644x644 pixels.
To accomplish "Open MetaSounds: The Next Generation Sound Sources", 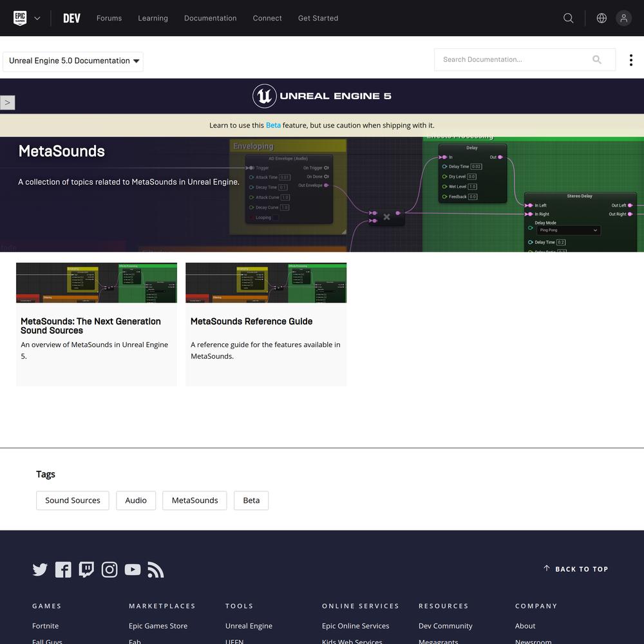I will 91,326.
